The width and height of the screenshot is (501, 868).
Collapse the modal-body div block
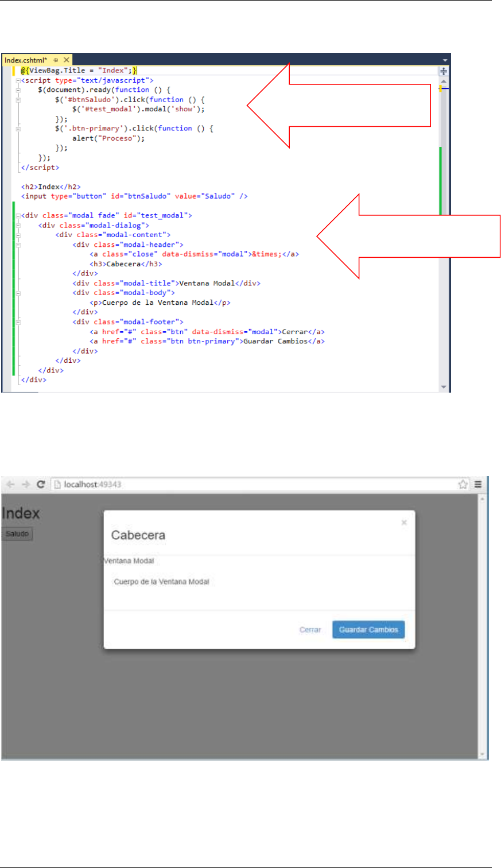pyautogui.click(x=18, y=293)
